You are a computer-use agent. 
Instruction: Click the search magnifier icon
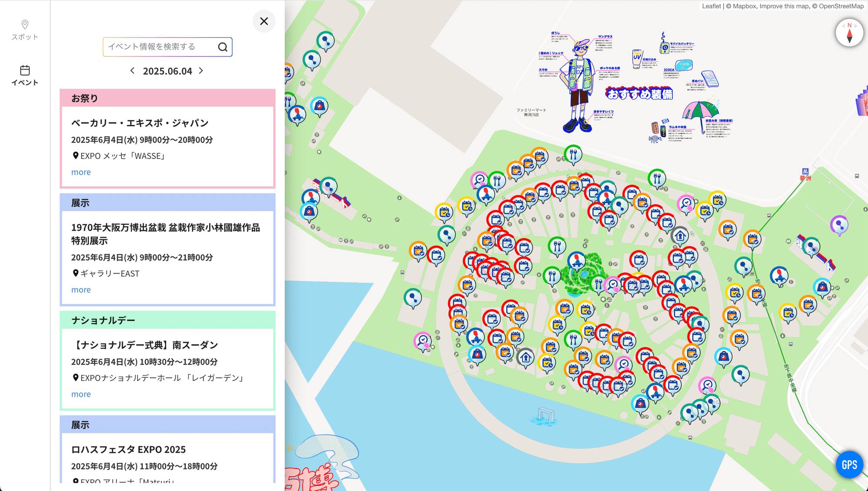pyautogui.click(x=223, y=47)
